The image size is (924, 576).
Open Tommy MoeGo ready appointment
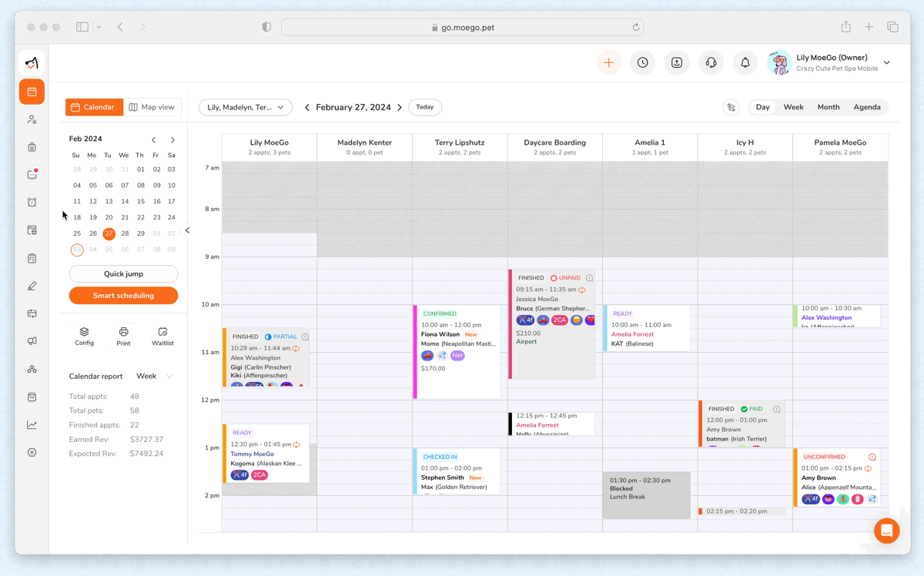266,453
